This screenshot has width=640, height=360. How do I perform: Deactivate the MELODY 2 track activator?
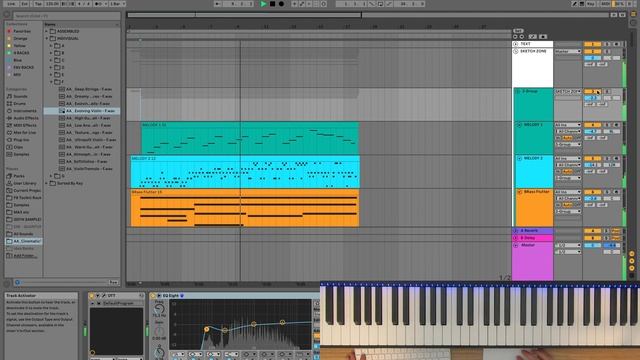click(x=592, y=158)
